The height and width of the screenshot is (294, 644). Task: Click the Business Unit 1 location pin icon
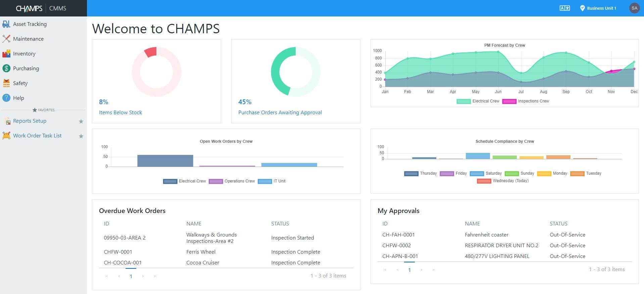(x=582, y=8)
